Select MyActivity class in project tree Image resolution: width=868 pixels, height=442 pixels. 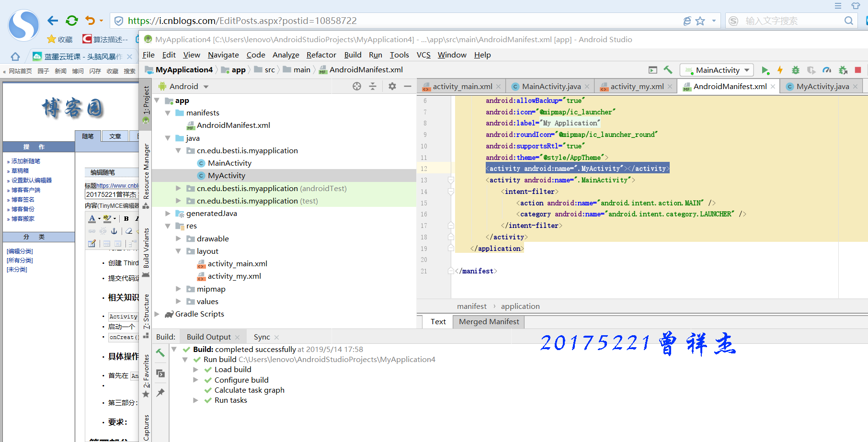tap(226, 176)
